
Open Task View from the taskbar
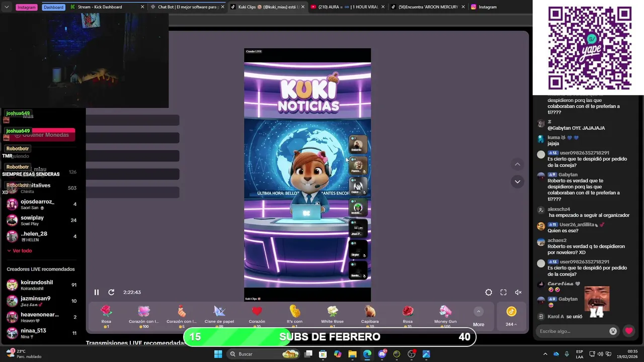(308, 354)
